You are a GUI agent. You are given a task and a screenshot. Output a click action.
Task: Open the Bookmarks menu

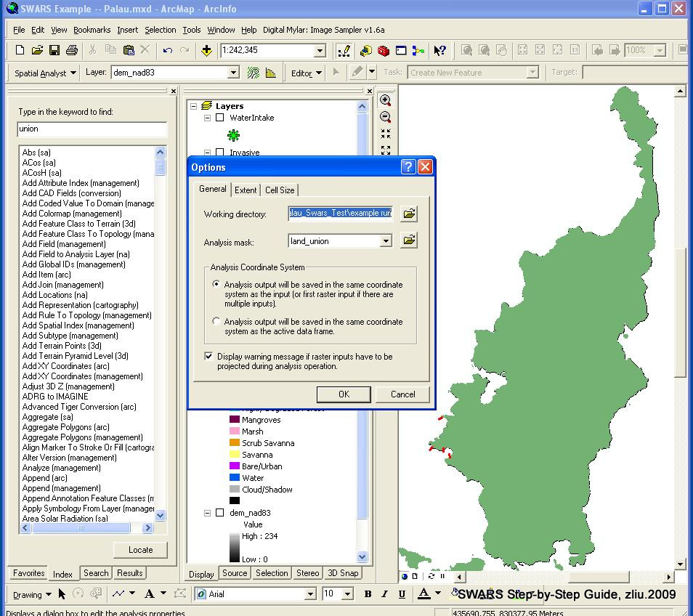tap(92, 30)
